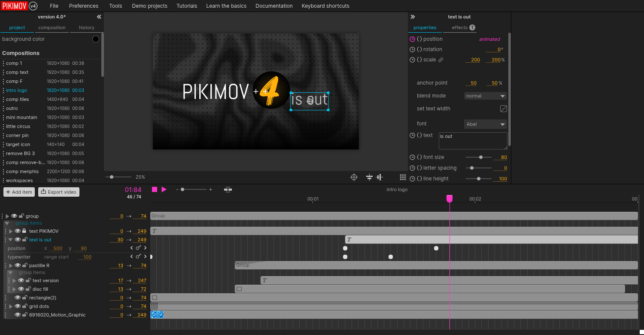Toggle the set text width checkbox
The image size is (644, 335).
click(x=504, y=109)
